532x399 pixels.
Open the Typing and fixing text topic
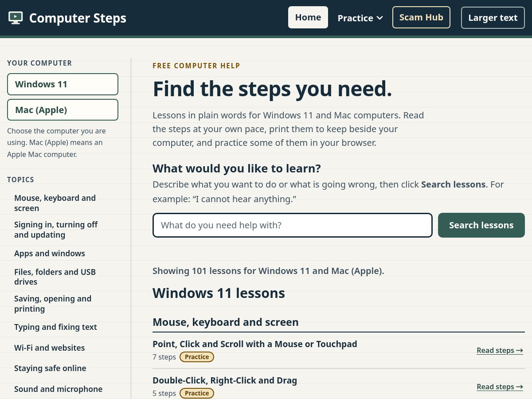pos(55,327)
